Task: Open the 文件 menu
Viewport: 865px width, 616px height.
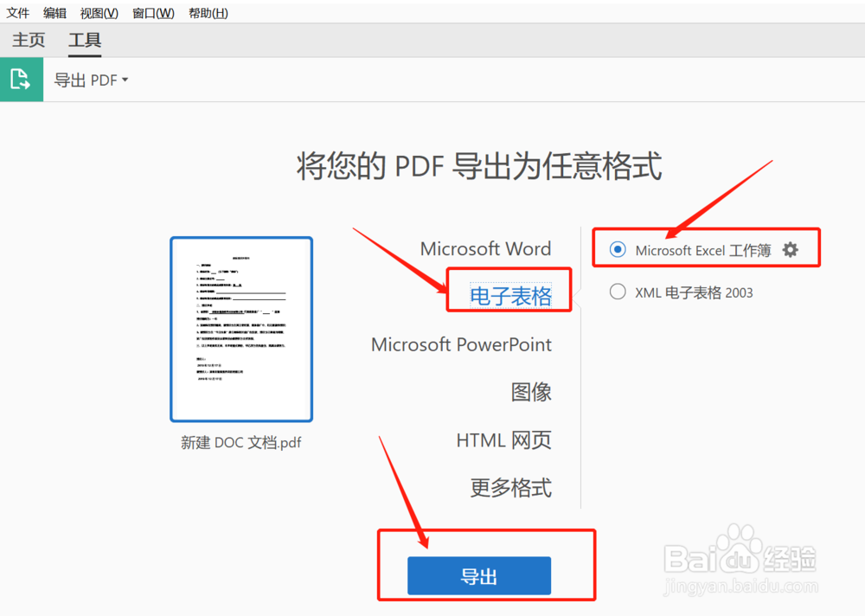Action: pyautogui.click(x=18, y=13)
